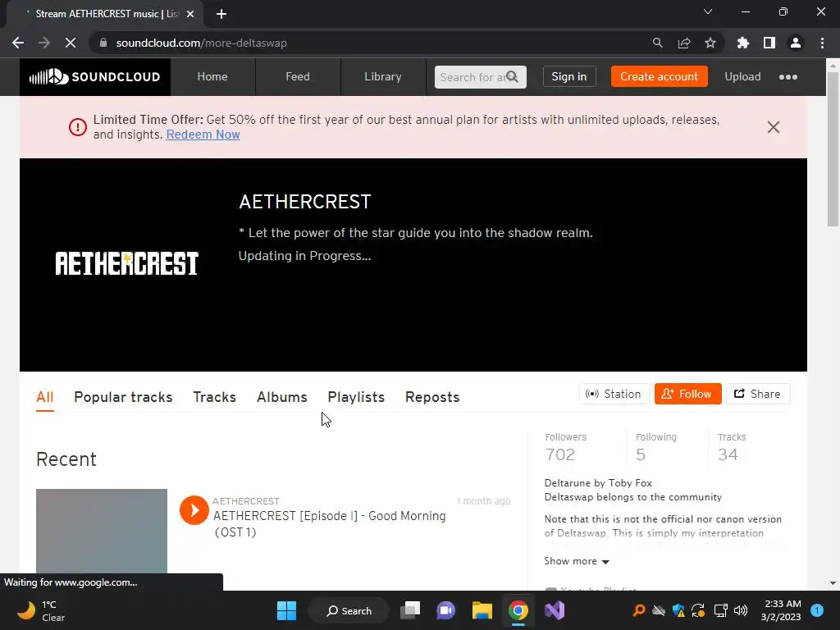The width and height of the screenshot is (840, 630).
Task: Open Visual Studio from the taskbar
Action: point(555,610)
